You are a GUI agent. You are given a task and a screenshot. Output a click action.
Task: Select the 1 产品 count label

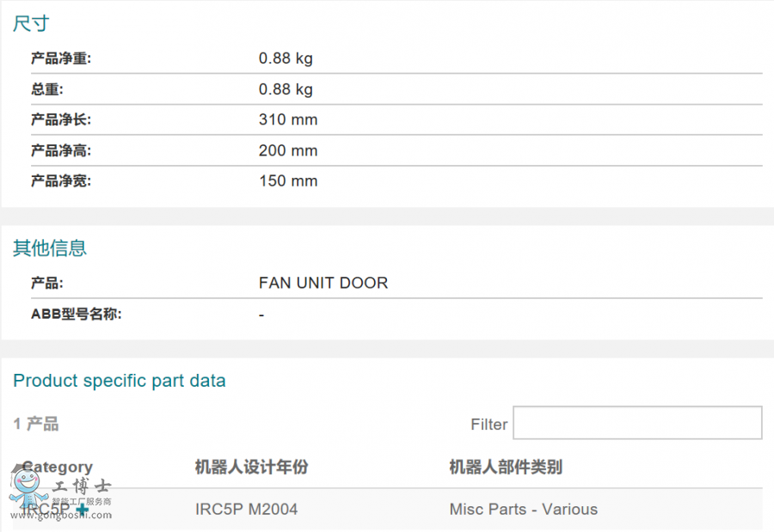[x=34, y=423]
